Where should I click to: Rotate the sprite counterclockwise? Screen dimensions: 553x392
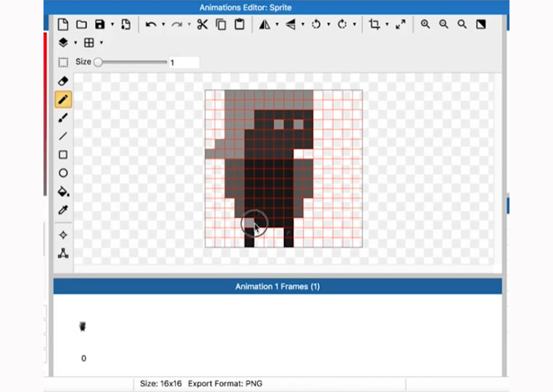[x=316, y=25]
